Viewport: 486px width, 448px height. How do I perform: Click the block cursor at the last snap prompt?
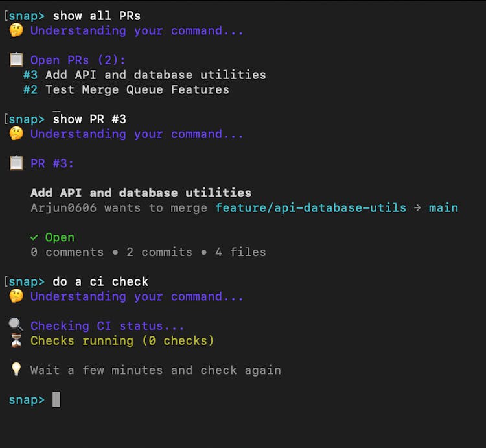tap(56, 399)
